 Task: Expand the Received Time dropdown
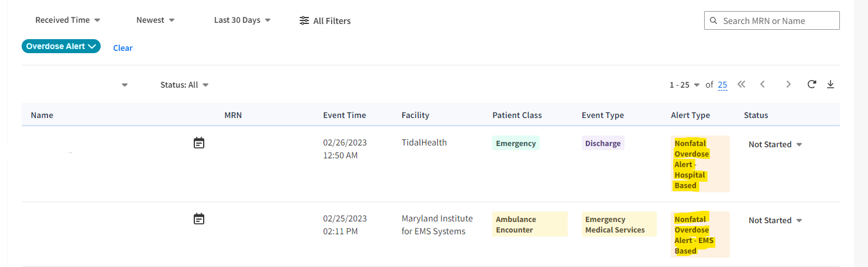(68, 20)
